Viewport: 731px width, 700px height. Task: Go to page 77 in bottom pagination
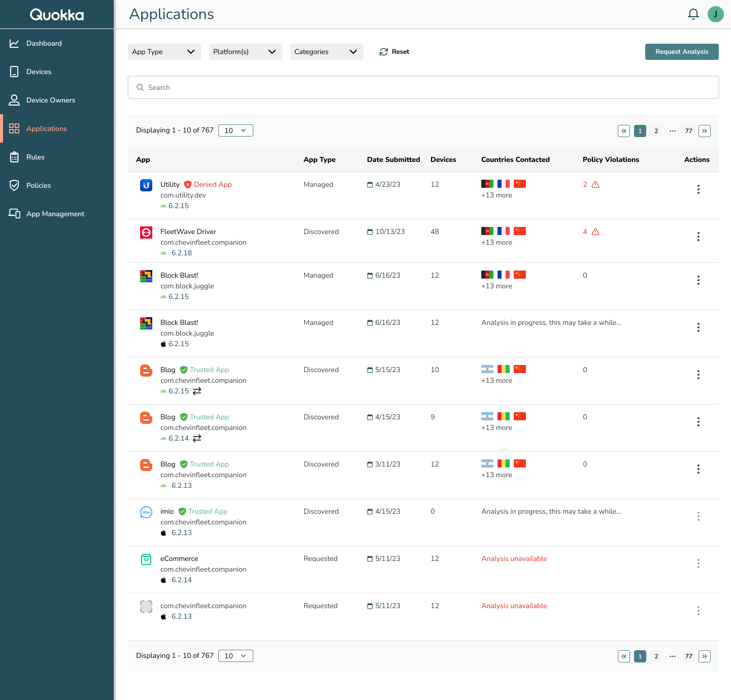689,656
